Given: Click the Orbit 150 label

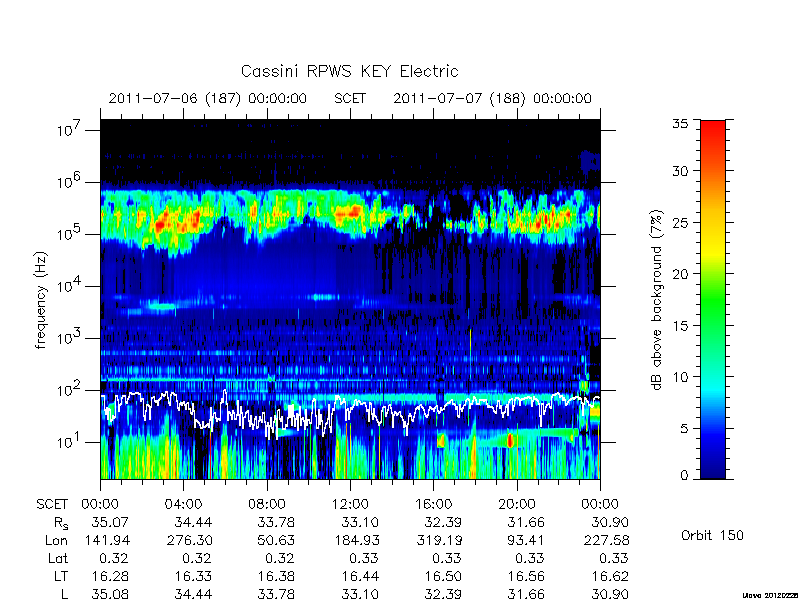Looking at the screenshot, I should pos(712,535).
